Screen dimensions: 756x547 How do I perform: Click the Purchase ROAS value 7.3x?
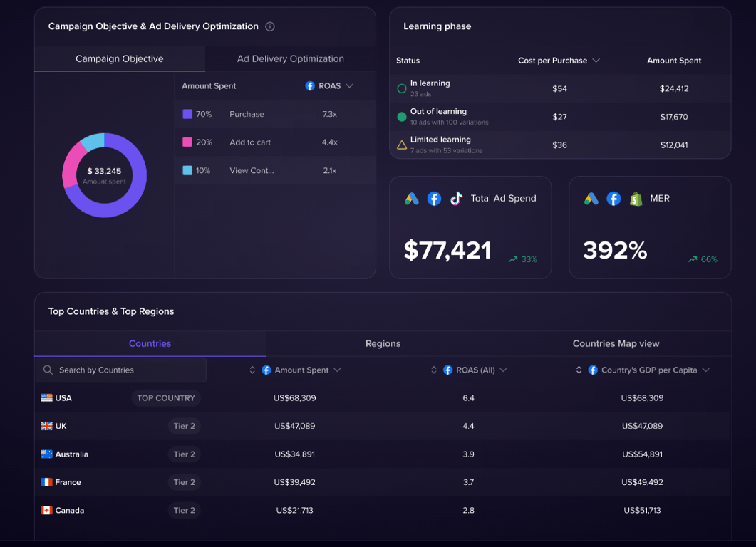[330, 114]
